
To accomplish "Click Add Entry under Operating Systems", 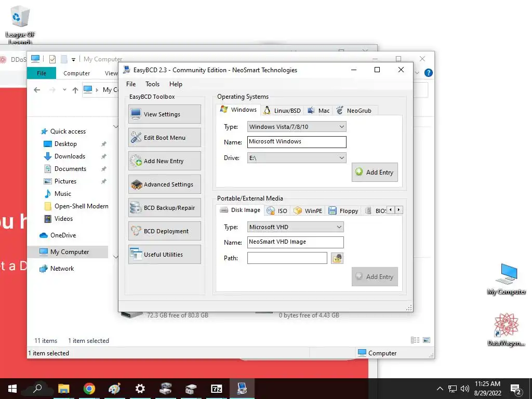I will click(375, 172).
